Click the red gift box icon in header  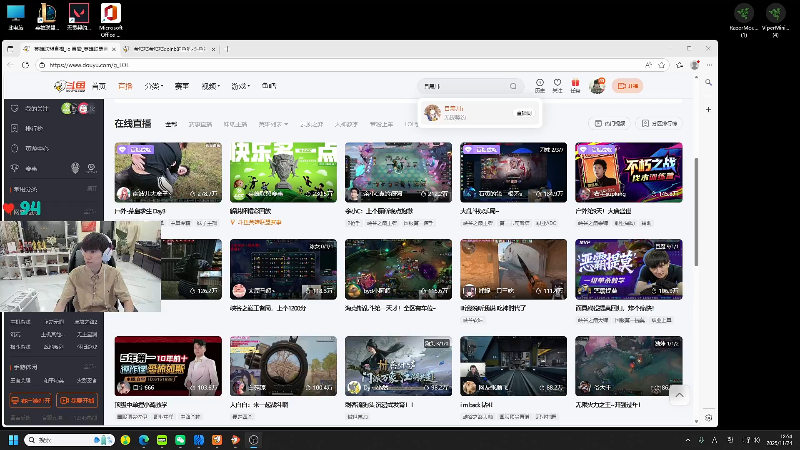tap(575, 85)
